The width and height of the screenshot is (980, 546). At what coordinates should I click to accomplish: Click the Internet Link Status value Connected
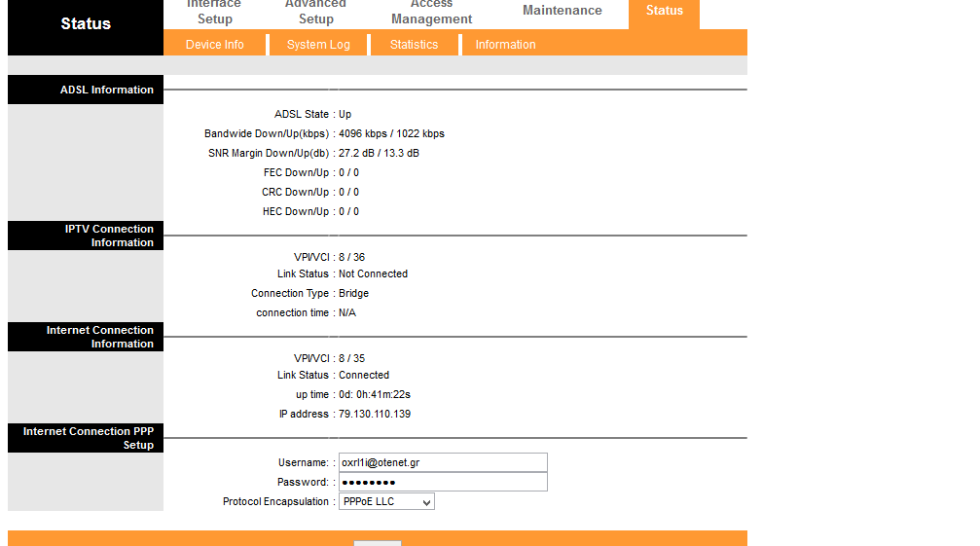364,375
